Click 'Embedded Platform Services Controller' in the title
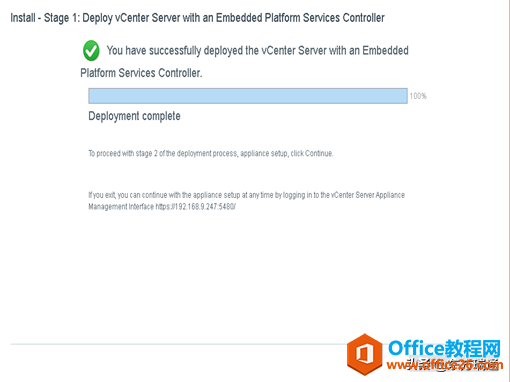The width and height of the screenshot is (510, 382). [300, 18]
